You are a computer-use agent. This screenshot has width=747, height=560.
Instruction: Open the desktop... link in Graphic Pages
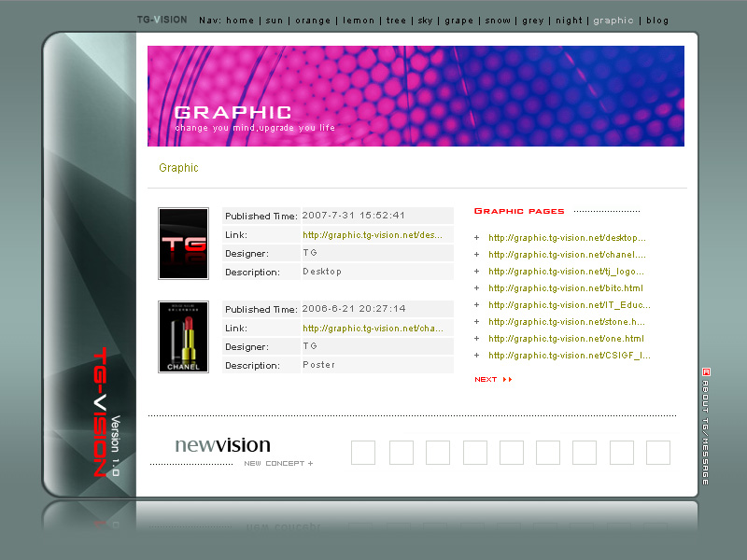(567, 238)
